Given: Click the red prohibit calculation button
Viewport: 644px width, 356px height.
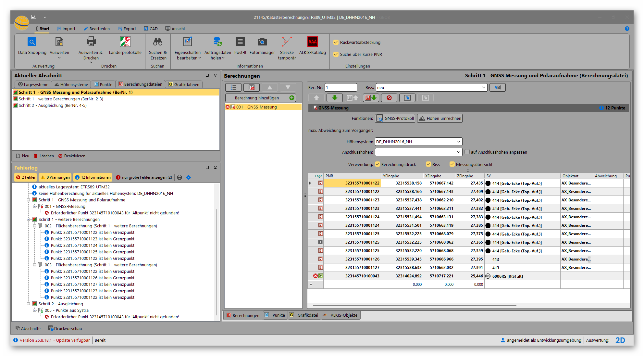Looking at the screenshot, I should click(389, 98).
